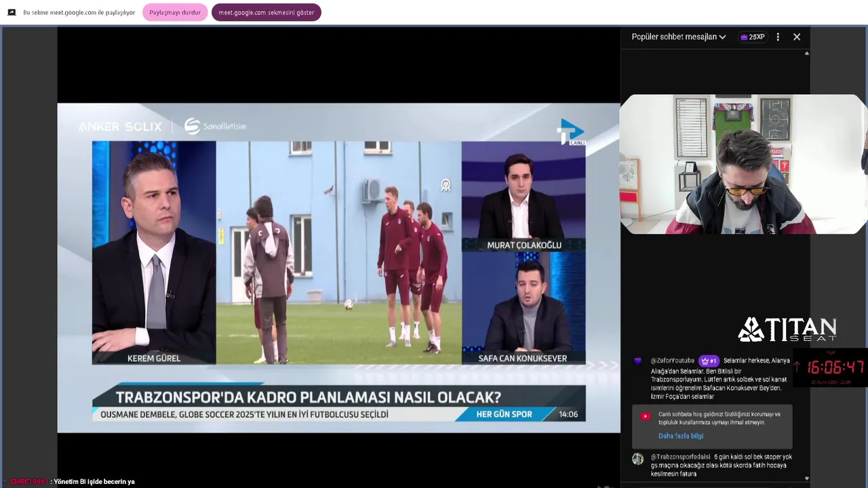Click the 25XP badge in chat header
This screenshot has height=488, width=868.
pos(753,37)
